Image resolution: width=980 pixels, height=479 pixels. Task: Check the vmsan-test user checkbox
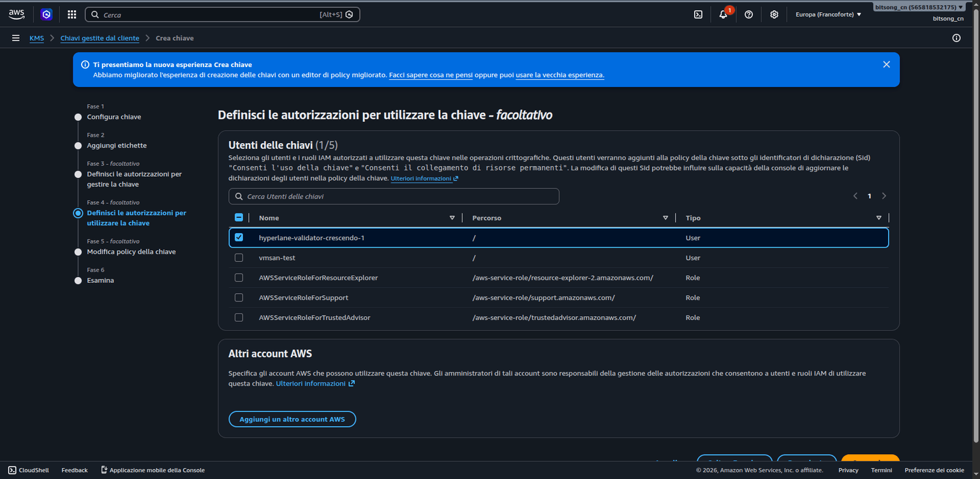point(239,258)
